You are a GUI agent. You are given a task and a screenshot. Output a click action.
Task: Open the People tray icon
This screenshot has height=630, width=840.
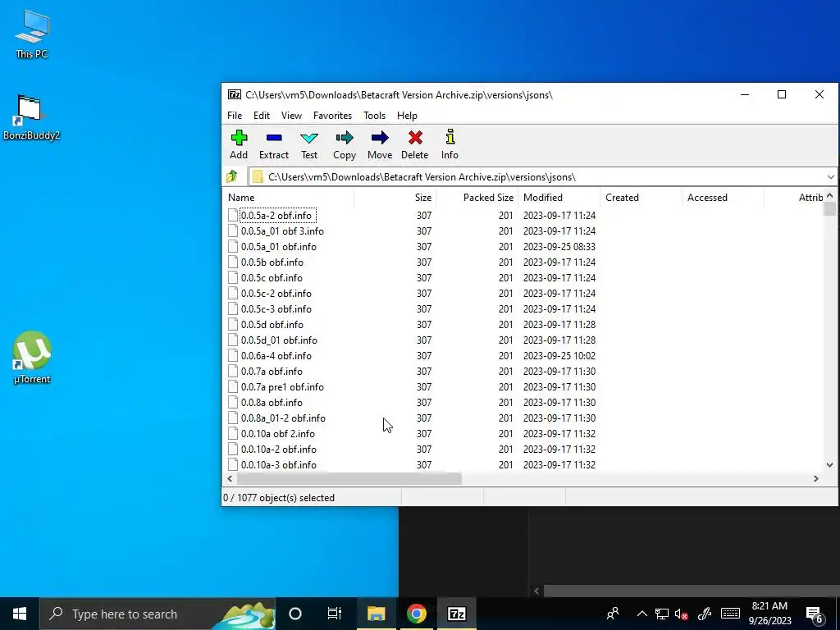coord(612,614)
